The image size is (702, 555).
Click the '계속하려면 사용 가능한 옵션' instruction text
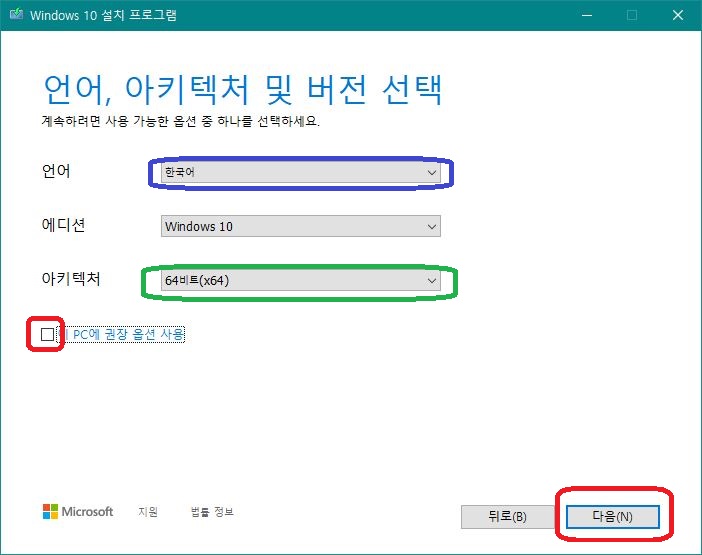coord(180,121)
